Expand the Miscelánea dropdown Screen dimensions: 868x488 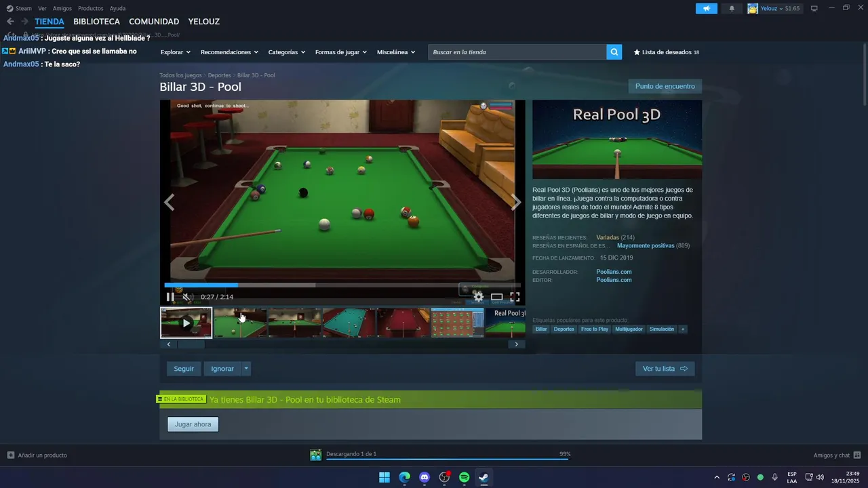(396, 52)
